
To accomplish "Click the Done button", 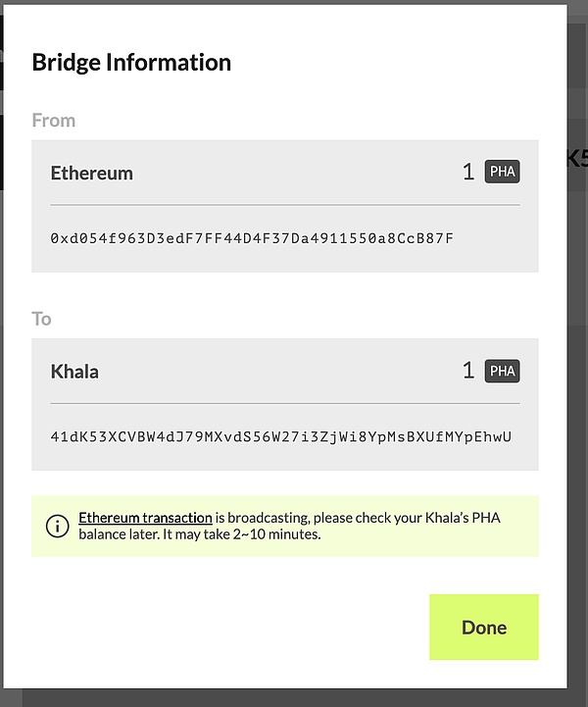I will click(484, 627).
